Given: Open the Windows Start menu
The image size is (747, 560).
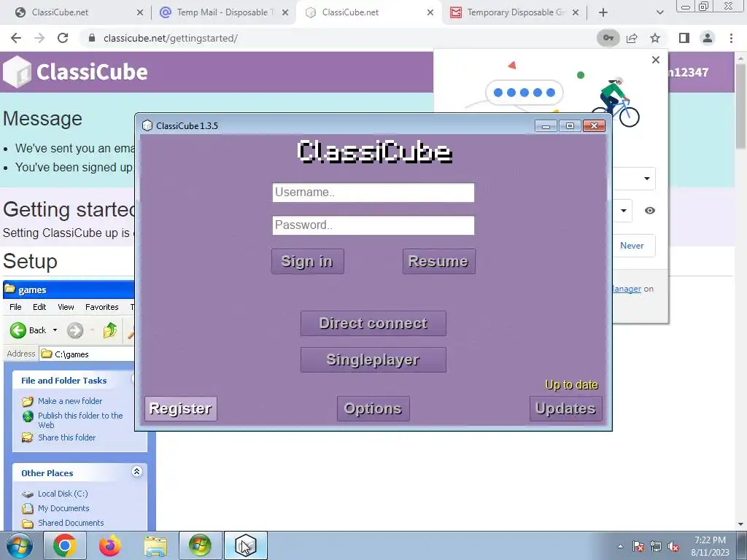Looking at the screenshot, I should [x=19, y=545].
